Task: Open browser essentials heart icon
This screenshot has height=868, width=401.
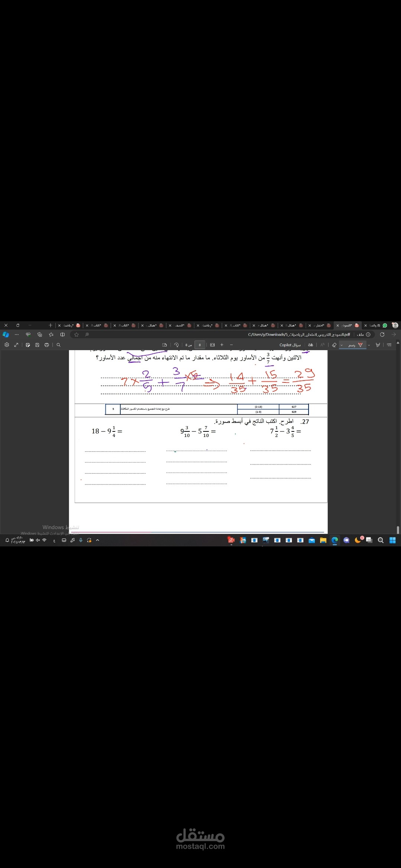Action: (x=28, y=334)
